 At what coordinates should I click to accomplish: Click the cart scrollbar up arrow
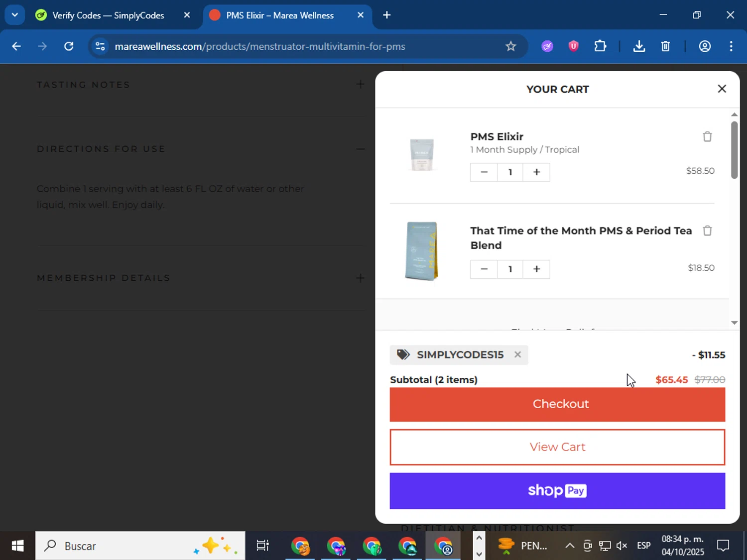click(x=734, y=114)
